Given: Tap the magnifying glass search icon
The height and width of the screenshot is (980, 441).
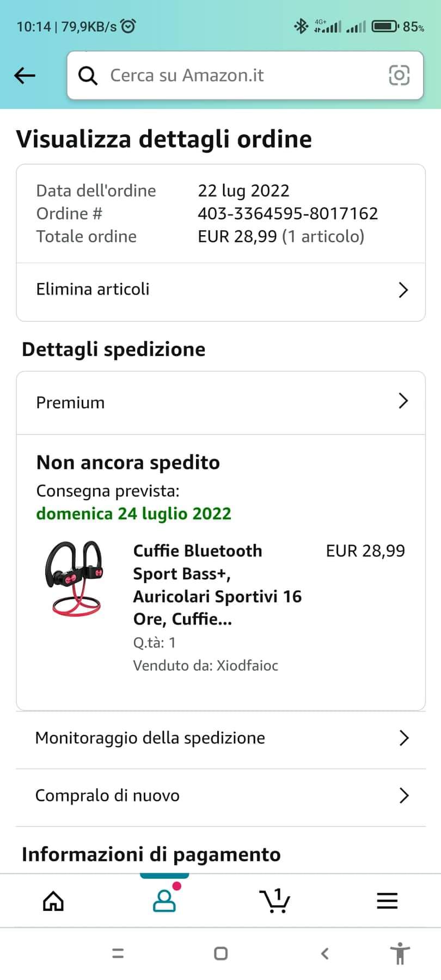Looking at the screenshot, I should (88, 76).
